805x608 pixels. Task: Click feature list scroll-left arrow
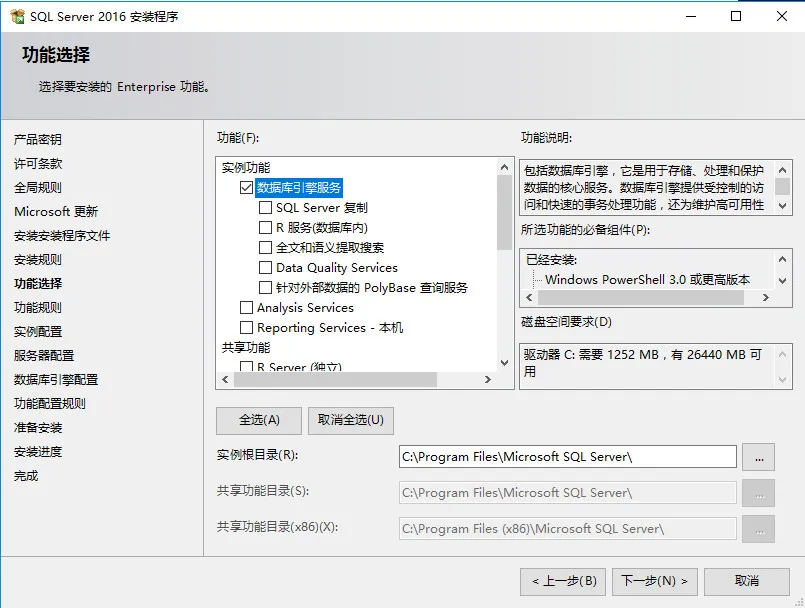pyautogui.click(x=225, y=379)
